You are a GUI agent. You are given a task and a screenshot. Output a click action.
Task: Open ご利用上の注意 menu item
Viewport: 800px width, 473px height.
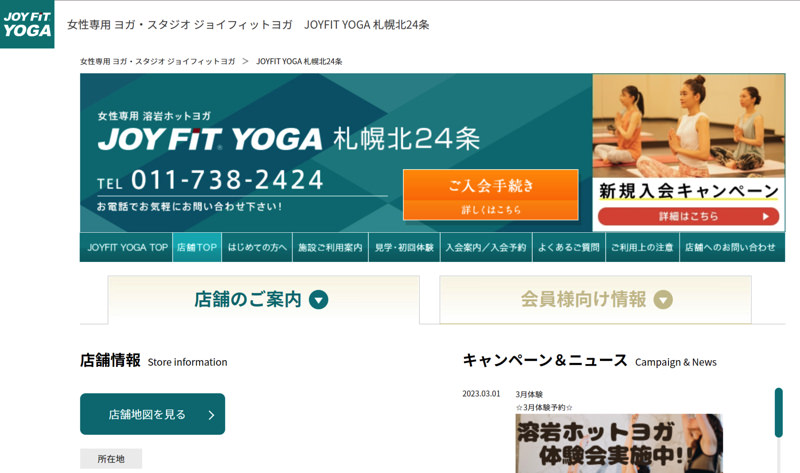642,247
